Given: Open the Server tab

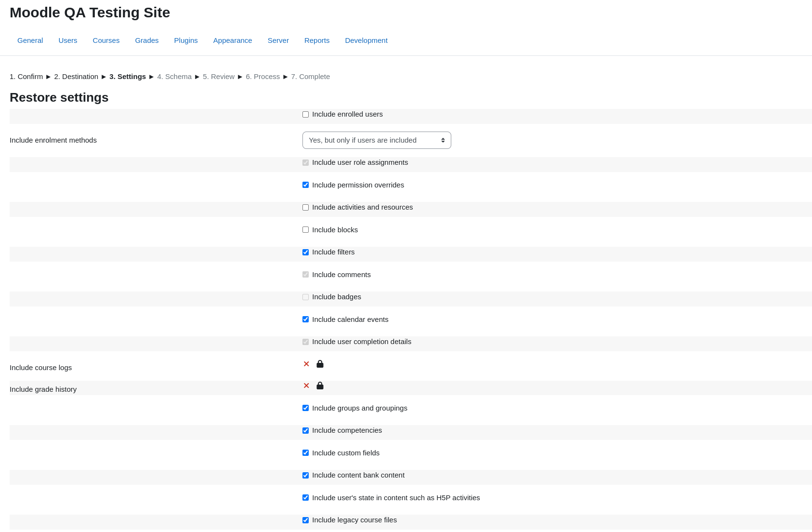Looking at the screenshot, I should coord(278,40).
